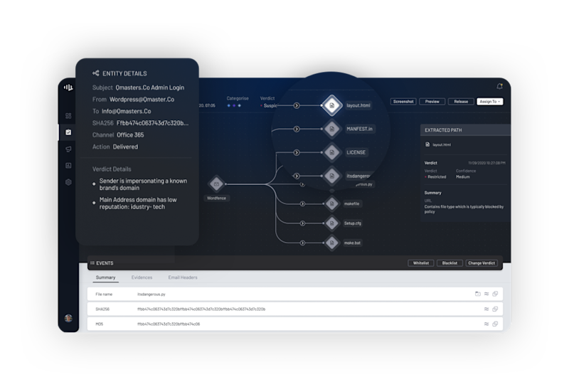Image resolution: width=569 pixels, height=392 pixels.
Task: Expand the arrow connector before layout.html
Action: [x=297, y=105]
